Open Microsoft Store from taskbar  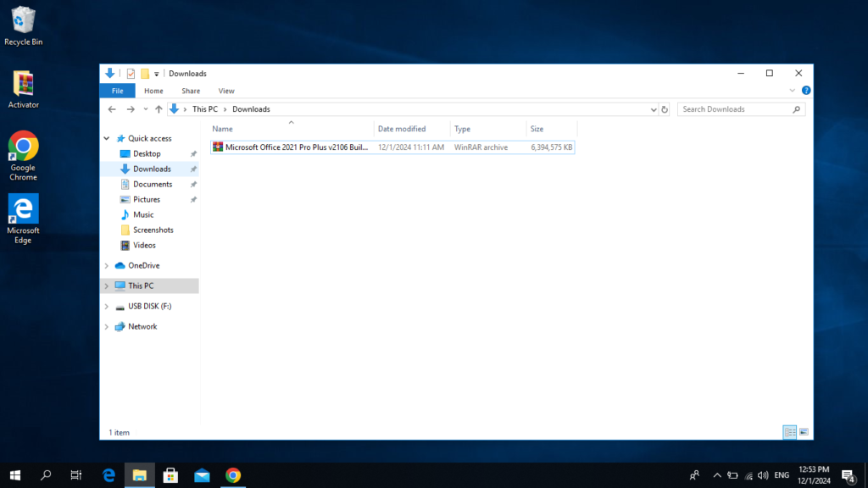(x=170, y=475)
